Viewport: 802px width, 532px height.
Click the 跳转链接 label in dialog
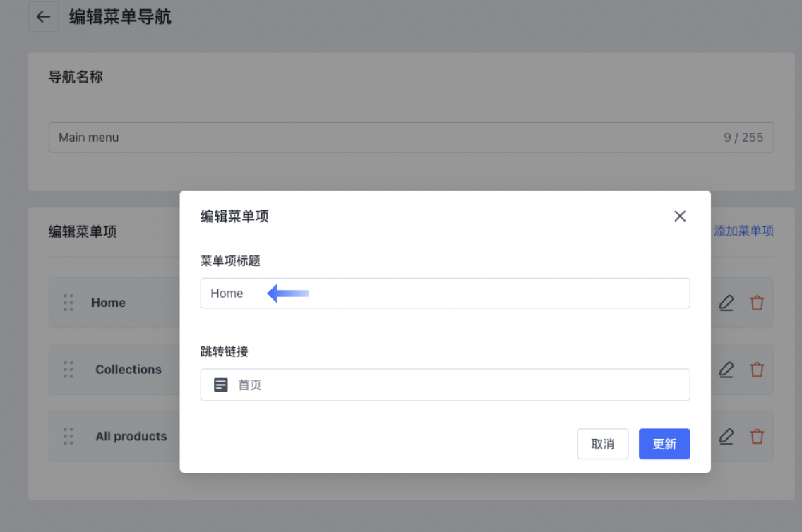[x=224, y=351]
